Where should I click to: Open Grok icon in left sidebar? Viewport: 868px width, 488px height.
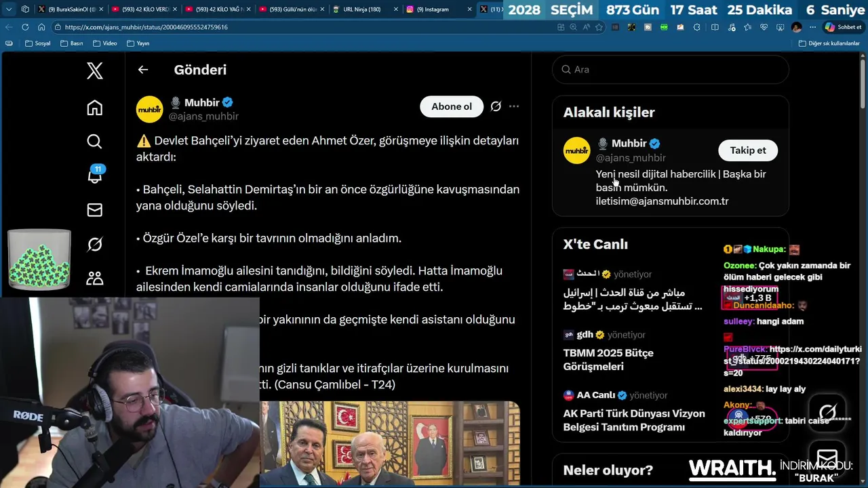coord(95,244)
